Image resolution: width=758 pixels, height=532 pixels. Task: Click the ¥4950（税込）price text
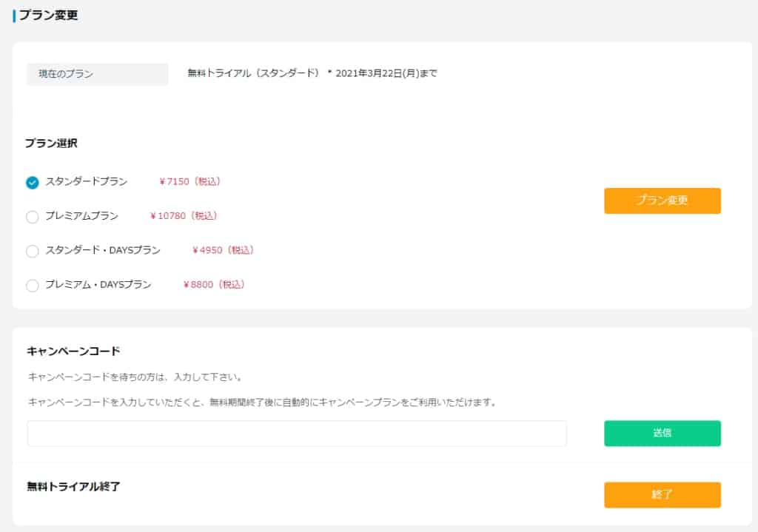tap(222, 251)
